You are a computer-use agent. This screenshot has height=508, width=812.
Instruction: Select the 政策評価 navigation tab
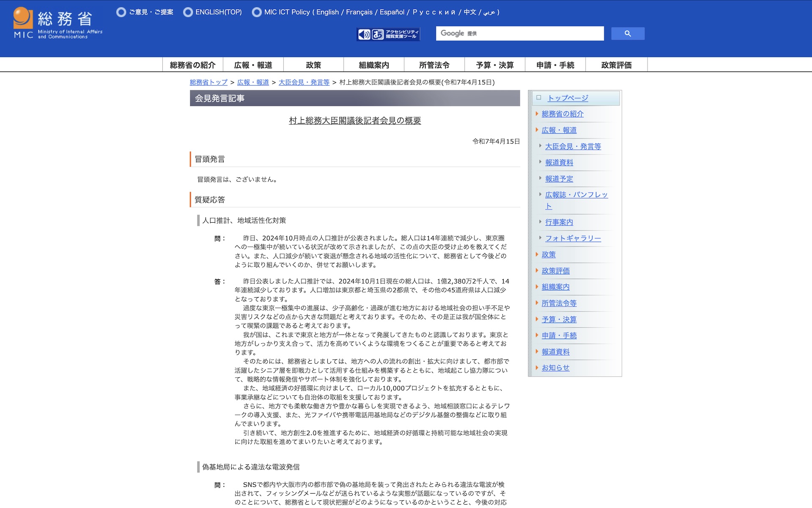tap(616, 65)
